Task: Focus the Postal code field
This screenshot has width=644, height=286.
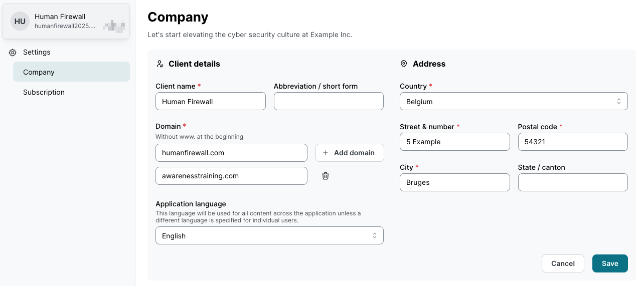Action: tap(572, 142)
